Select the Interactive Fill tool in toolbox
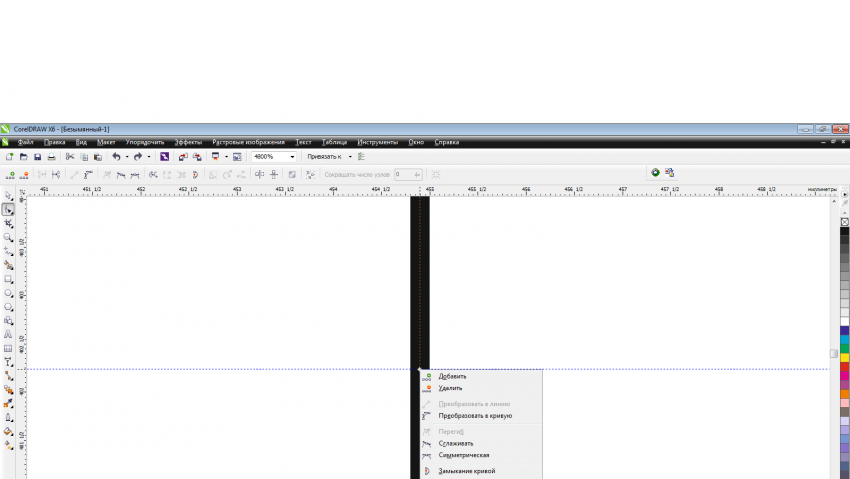 point(8,445)
